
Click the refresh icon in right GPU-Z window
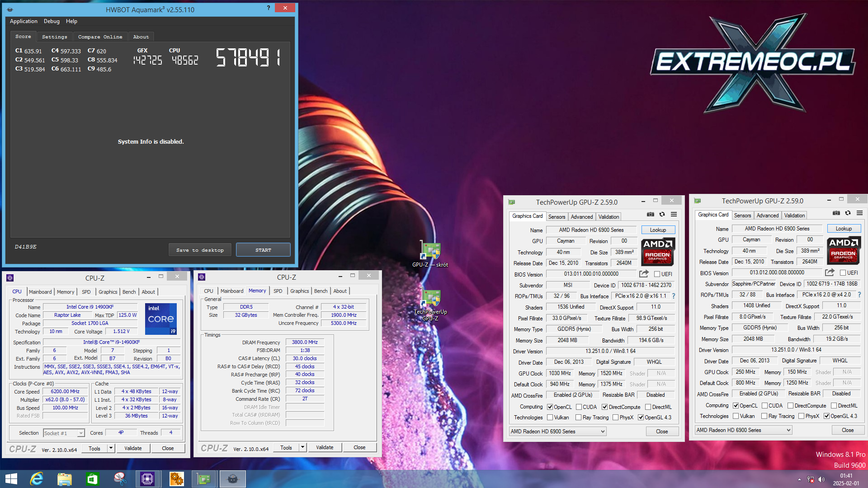tap(848, 213)
